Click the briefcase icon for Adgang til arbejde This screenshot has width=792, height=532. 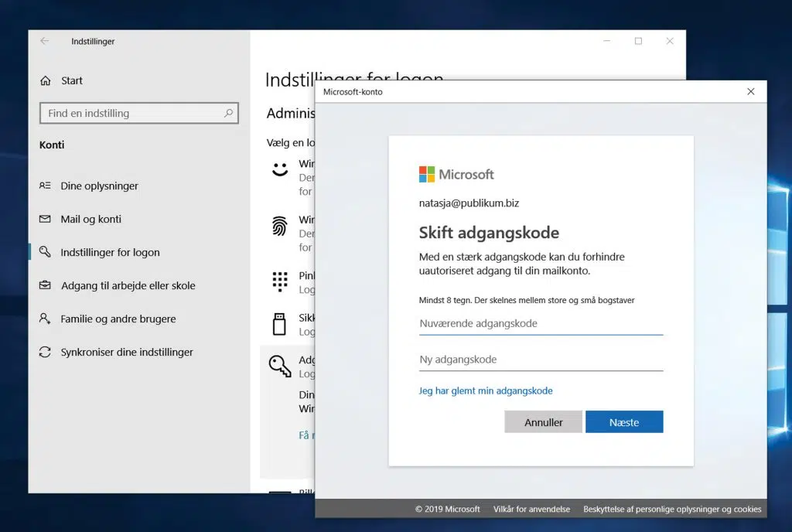pyautogui.click(x=45, y=285)
